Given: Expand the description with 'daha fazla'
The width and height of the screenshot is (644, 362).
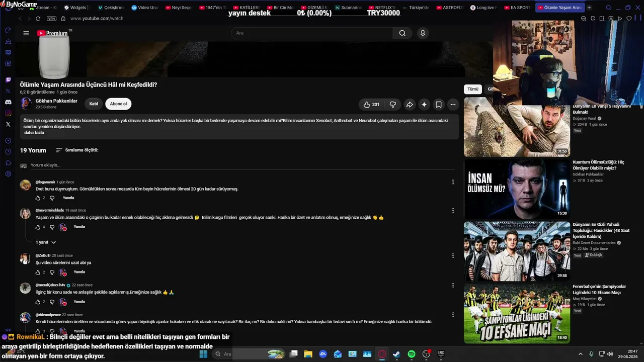Looking at the screenshot, I should click(34, 133).
